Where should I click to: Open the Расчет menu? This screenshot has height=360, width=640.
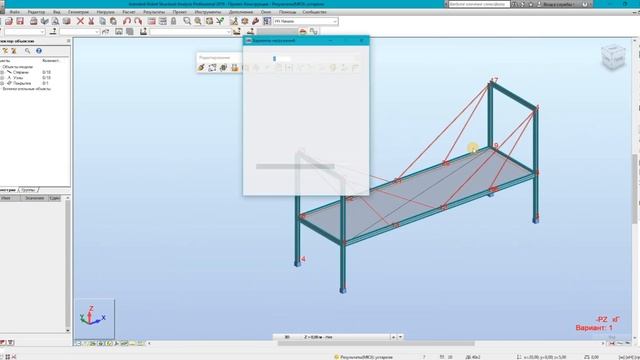coord(129,12)
